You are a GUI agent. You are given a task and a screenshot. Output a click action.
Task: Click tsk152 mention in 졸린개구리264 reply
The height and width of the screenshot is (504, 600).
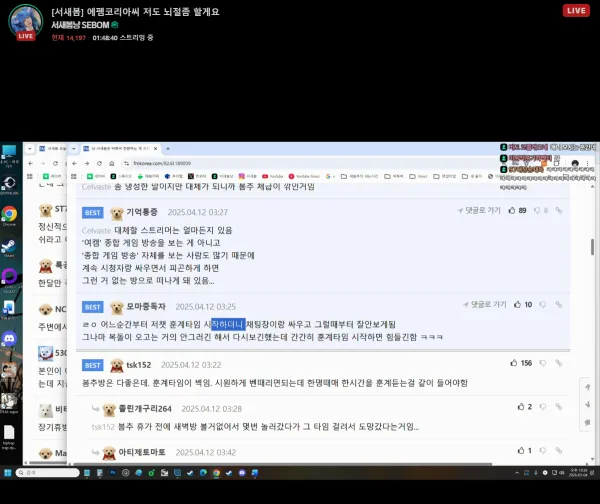pos(103,427)
